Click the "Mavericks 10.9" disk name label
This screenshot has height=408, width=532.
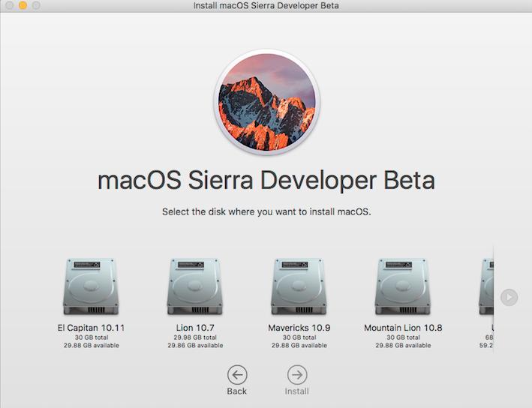click(299, 328)
